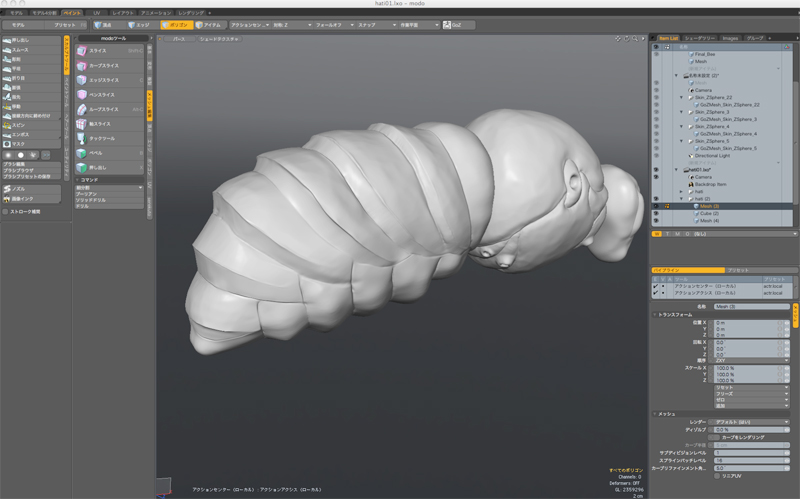Enable the ストローク補間 checkbox
This screenshot has width=800, height=499.
click(x=6, y=211)
